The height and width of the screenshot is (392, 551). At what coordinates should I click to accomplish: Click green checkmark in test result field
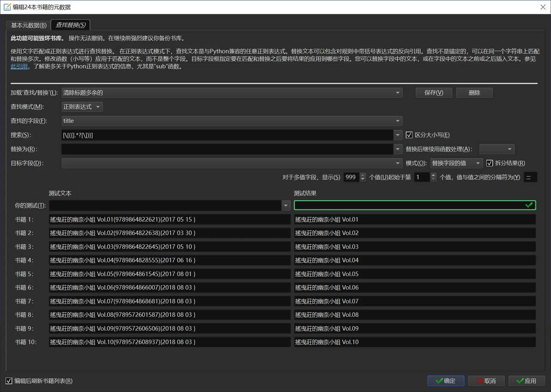pos(529,205)
